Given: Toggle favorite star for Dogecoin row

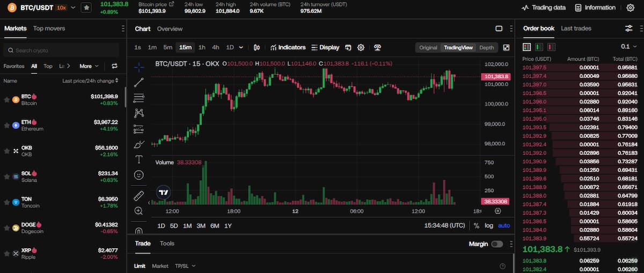Looking at the screenshot, I should pyautogui.click(x=7, y=227).
